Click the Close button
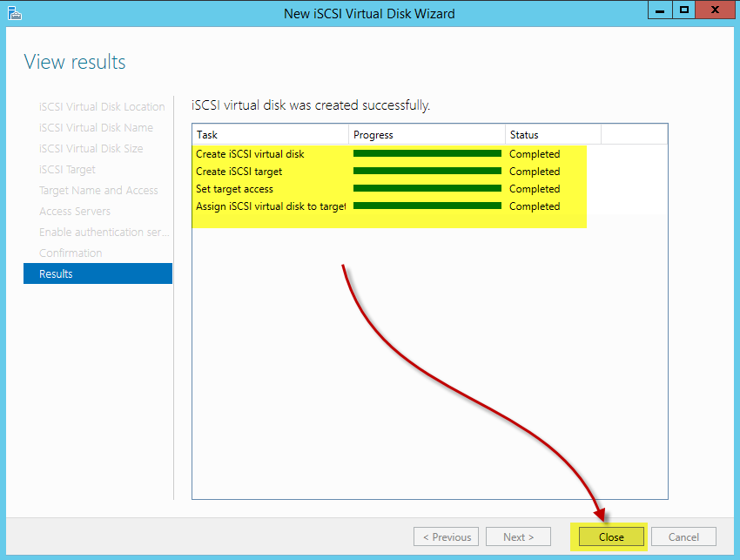Screen dimensions: 740x560 pyautogui.click(x=611, y=536)
